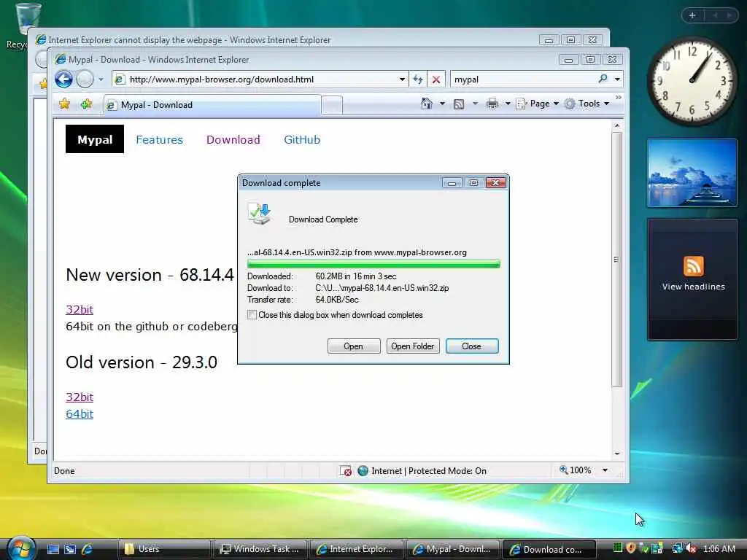This screenshot has width=747, height=560.
Task: Click Switch between windows quick launch icon
Action: pyautogui.click(x=70, y=549)
